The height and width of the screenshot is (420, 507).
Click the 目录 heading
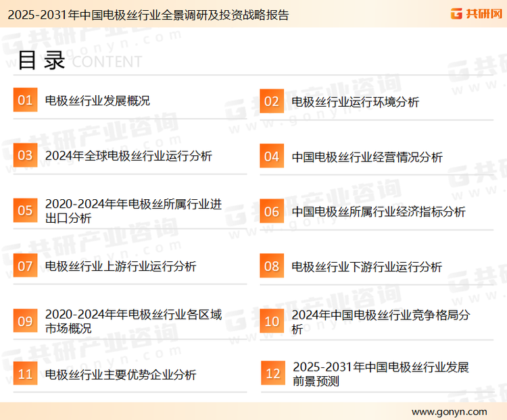[x=41, y=60]
